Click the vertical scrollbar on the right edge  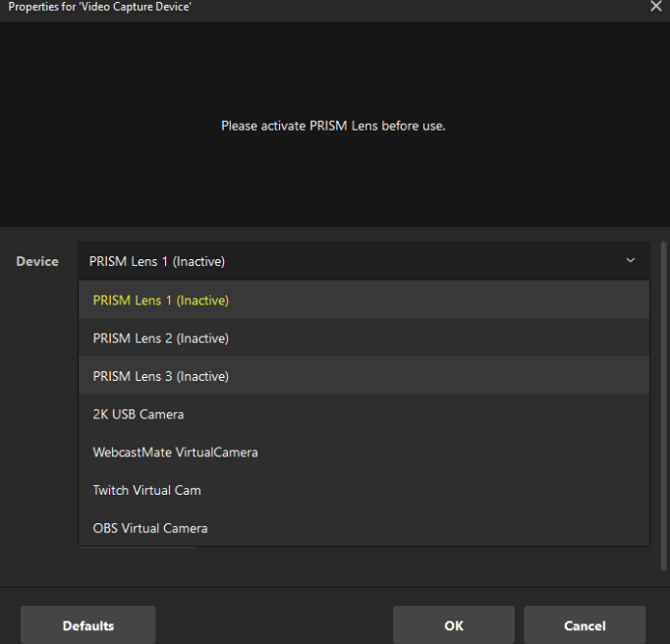click(664, 402)
